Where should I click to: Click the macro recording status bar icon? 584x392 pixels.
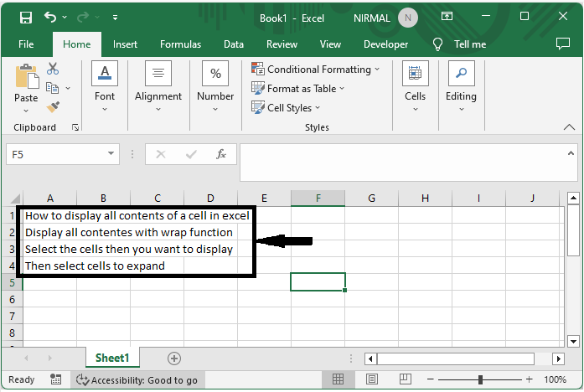tap(56, 380)
